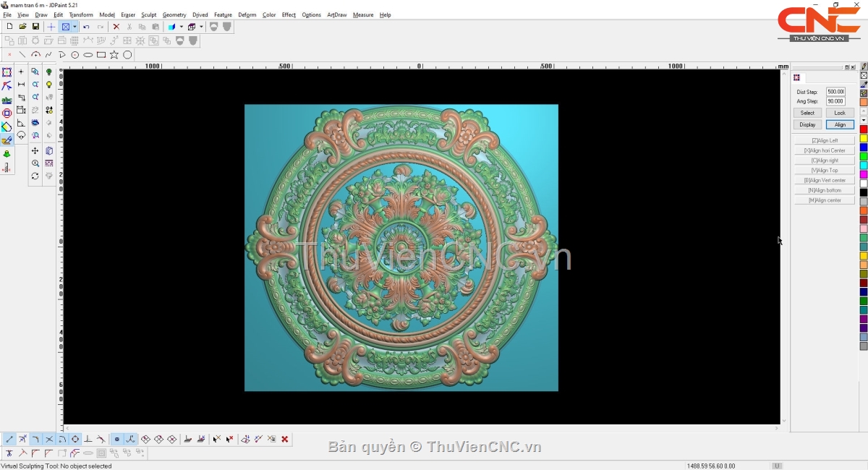Click the Align Left button
The height and width of the screenshot is (470, 868).
[x=825, y=140]
